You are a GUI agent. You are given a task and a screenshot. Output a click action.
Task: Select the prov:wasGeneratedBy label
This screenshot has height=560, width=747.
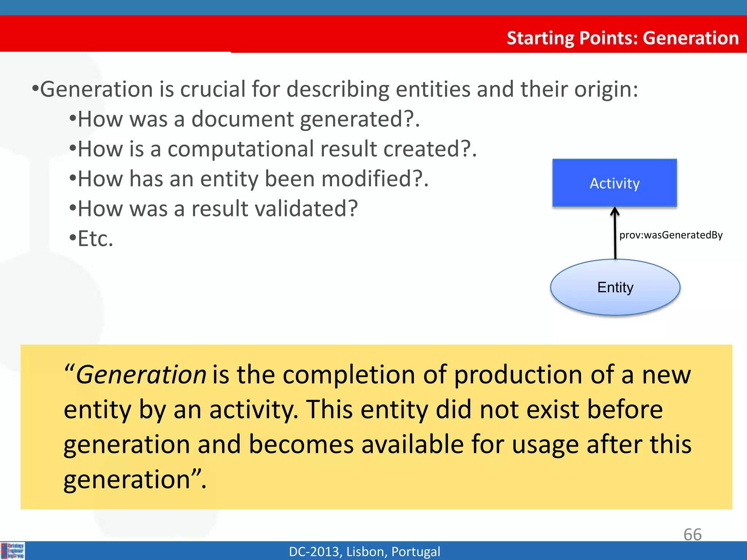coord(671,235)
